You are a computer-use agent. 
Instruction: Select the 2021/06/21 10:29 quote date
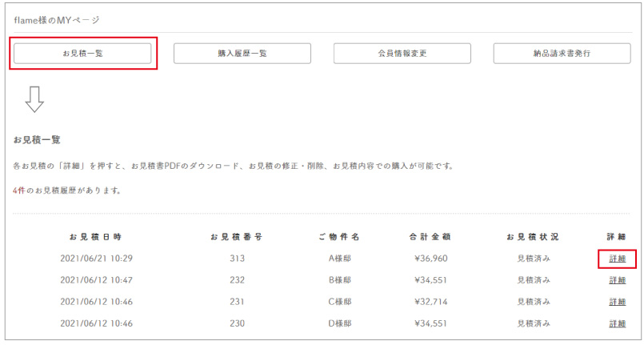coord(96,259)
